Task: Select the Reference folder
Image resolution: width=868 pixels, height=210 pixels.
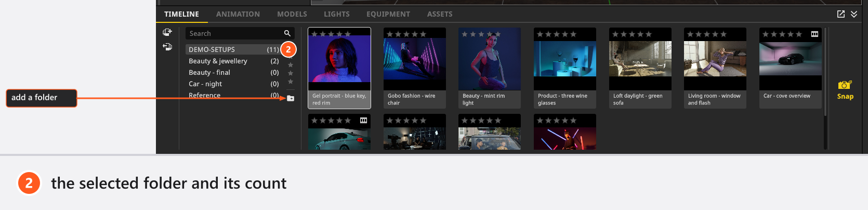Action: [x=233, y=95]
